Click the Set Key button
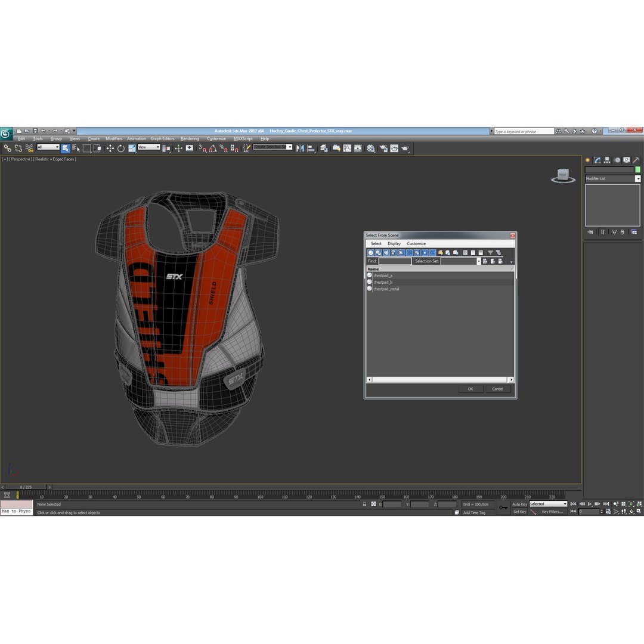 [519, 512]
